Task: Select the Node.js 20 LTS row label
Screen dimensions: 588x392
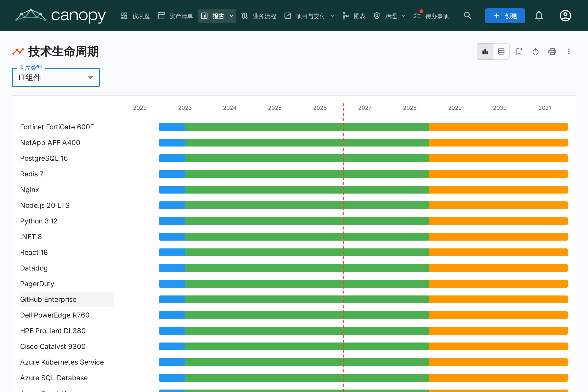Action: tap(45, 205)
